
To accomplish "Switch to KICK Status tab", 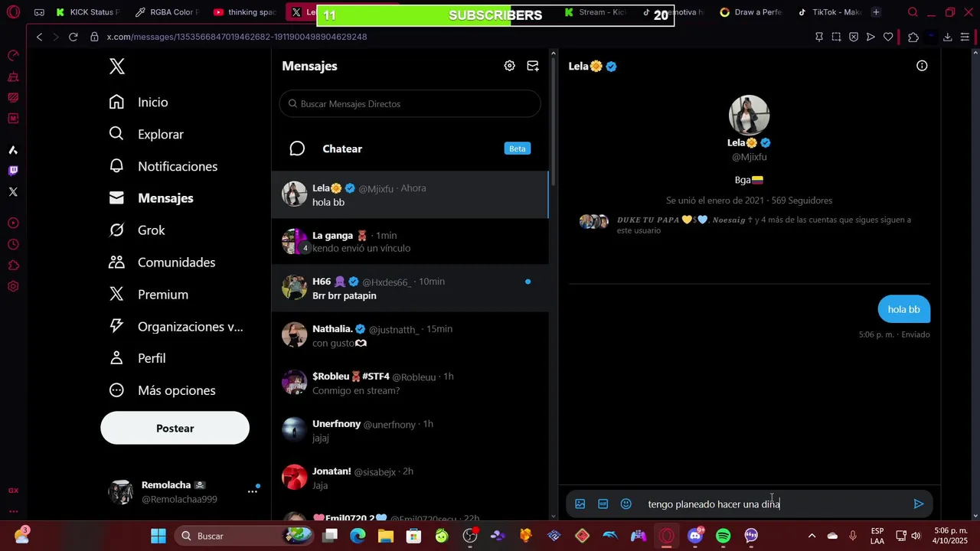I will (x=88, y=12).
